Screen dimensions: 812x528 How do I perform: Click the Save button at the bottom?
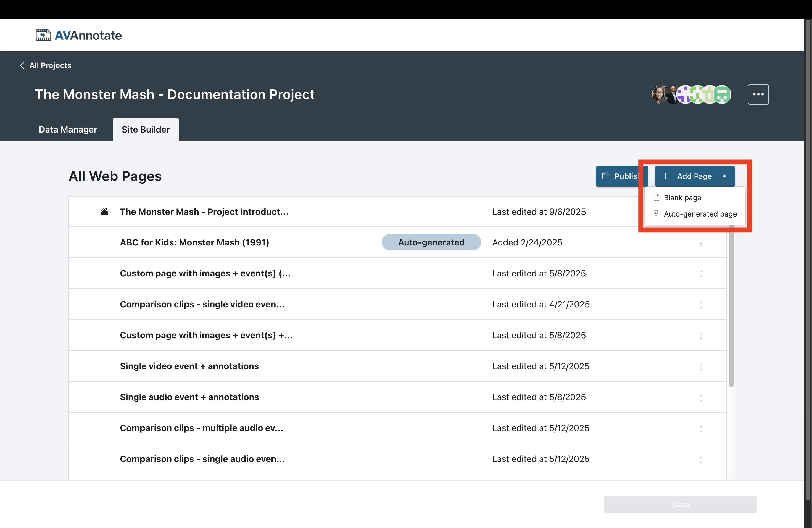tap(680, 504)
